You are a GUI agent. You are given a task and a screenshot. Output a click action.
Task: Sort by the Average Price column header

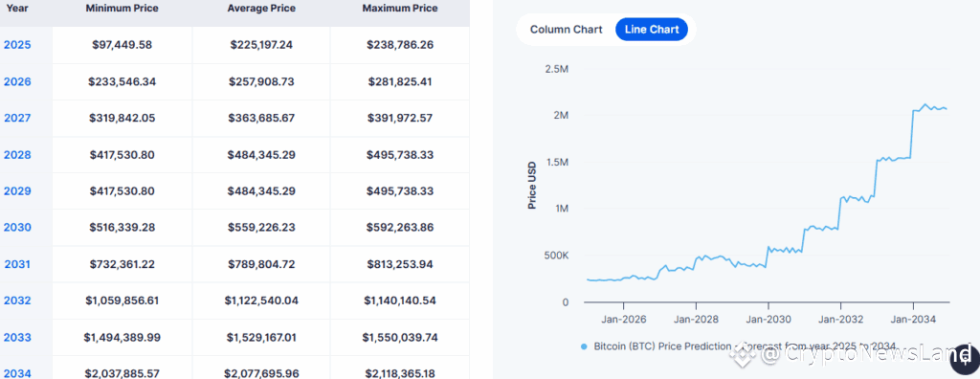(261, 8)
